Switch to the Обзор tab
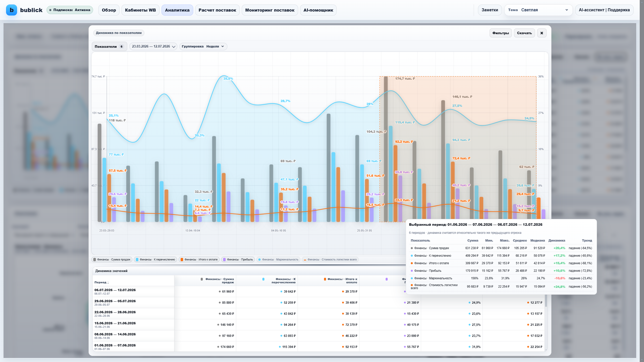 tap(109, 10)
